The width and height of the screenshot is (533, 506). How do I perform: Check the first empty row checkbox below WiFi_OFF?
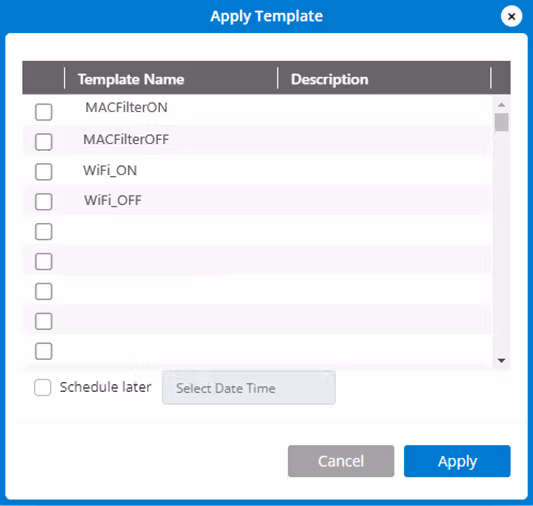click(x=44, y=231)
